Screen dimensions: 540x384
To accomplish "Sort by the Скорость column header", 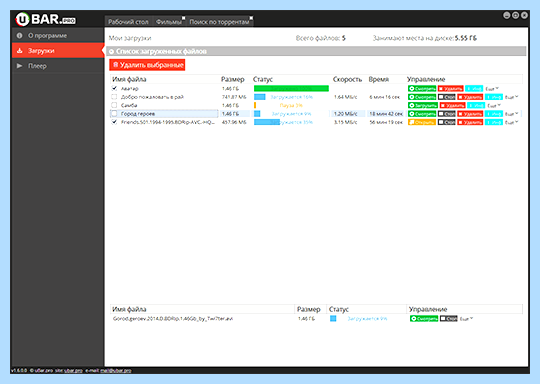I will coord(347,79).
